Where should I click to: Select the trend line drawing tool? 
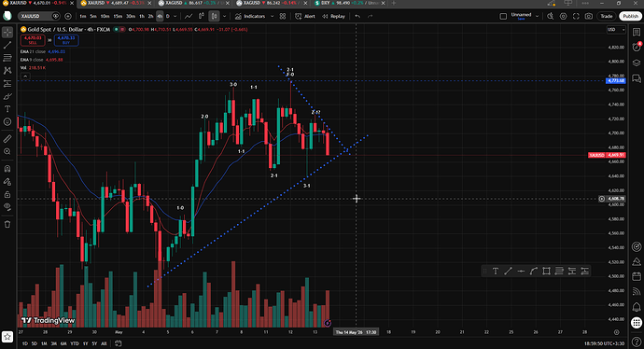[7, 45]
